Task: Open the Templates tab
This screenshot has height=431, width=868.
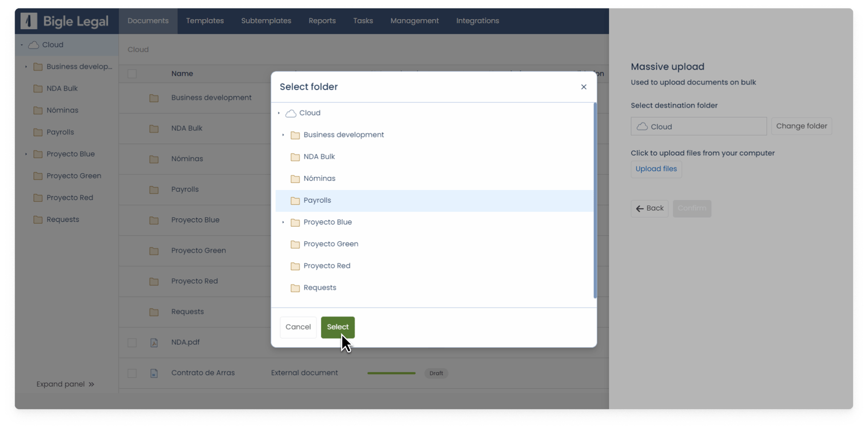Action: click(x=204, y=21)
